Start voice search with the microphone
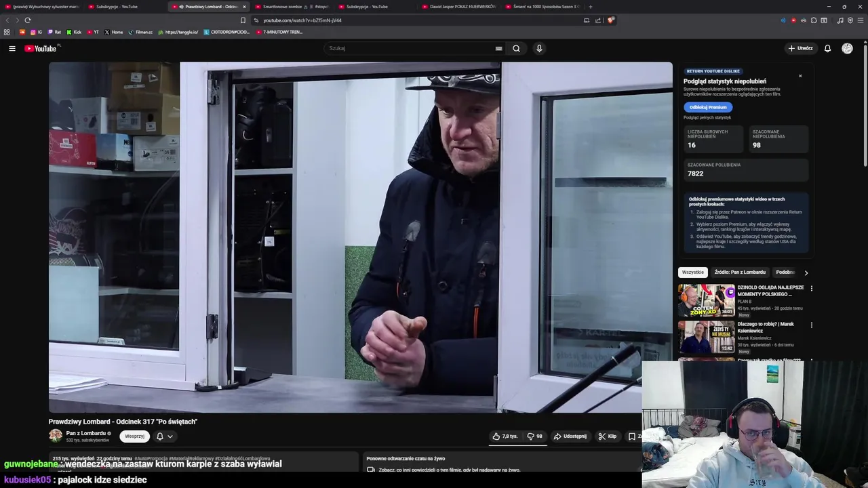Screen dimensions: 868x488 tap(539, 48)
